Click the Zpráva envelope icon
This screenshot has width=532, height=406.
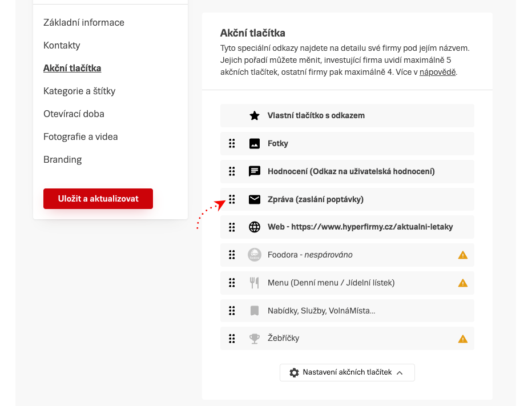pyautogui.click(x=255, y=199)
